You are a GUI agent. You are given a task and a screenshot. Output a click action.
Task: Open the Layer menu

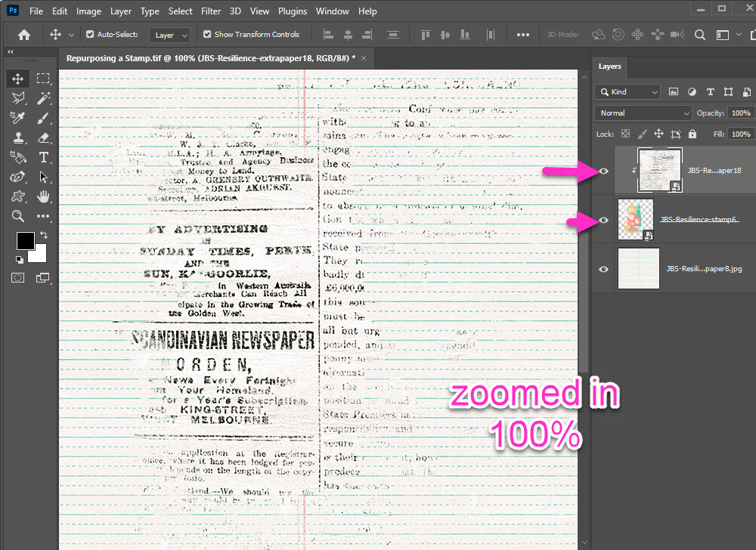pyautogui.click(x=120, y=11)
